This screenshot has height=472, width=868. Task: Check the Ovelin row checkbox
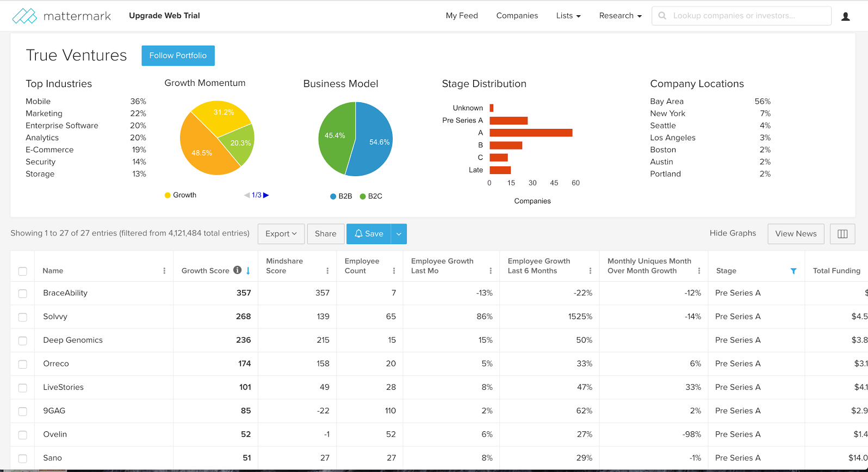tap(22, 435)
